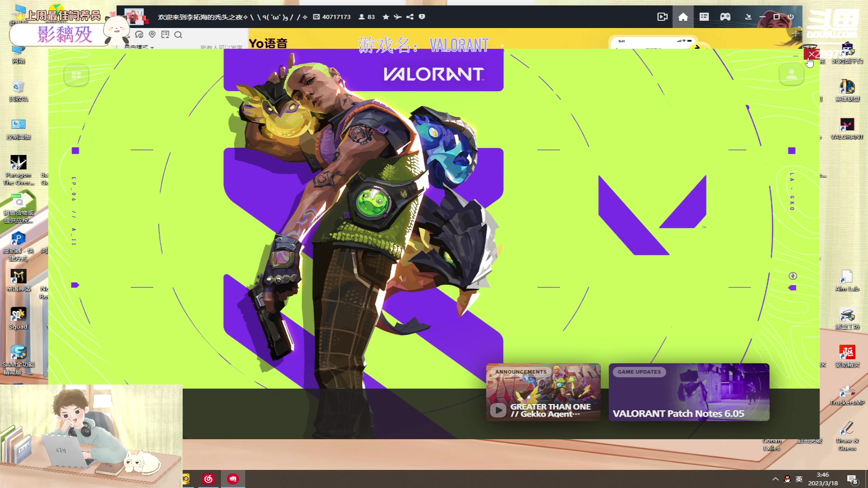Image resolution: width=868 pixels, height=488 pixels.
Task: Open the profile icon in Riot client
Action: tap(791, 75)
